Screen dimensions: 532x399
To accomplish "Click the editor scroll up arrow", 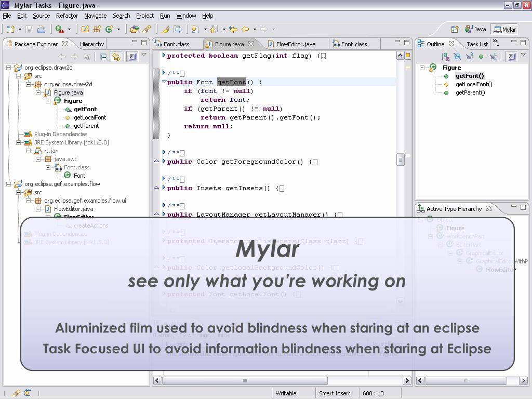I will 401,56.
